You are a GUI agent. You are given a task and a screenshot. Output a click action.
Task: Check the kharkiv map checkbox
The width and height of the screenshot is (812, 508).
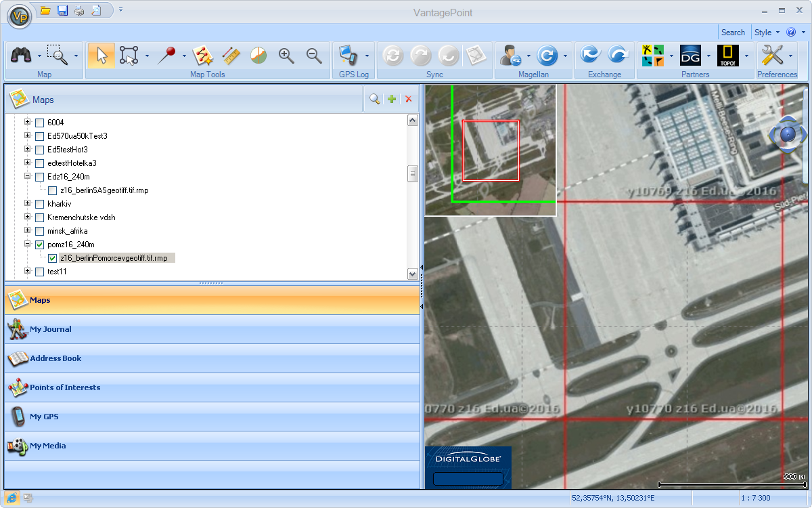(40, 204)
